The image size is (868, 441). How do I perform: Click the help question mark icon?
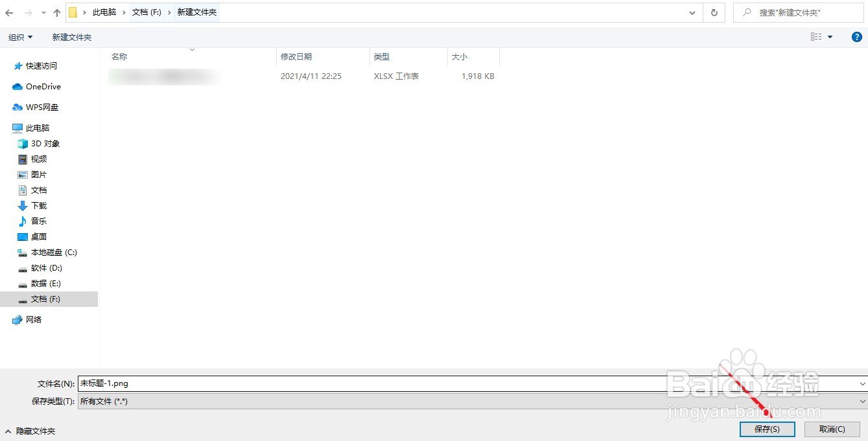[x=857, y=37]
